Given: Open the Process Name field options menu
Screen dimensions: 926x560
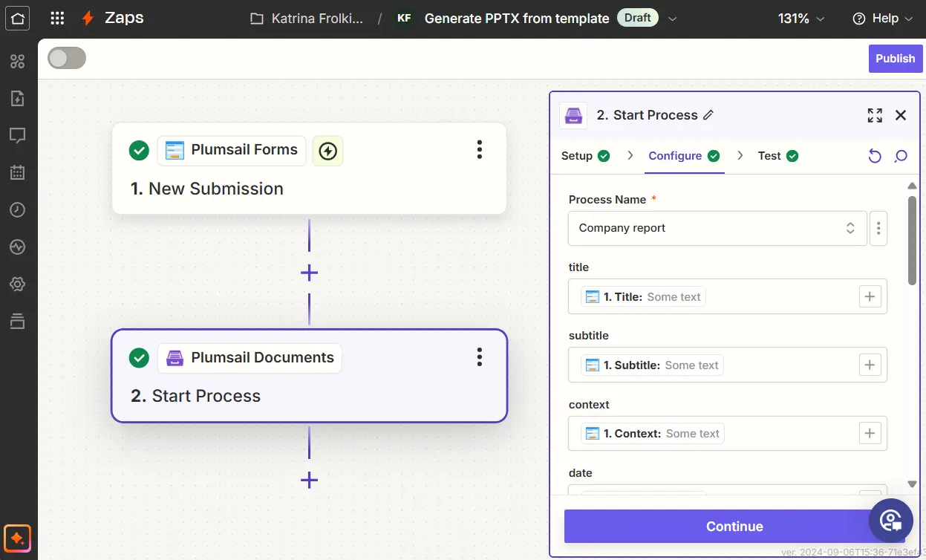Looking at the screenshot, I should point(878,228).
